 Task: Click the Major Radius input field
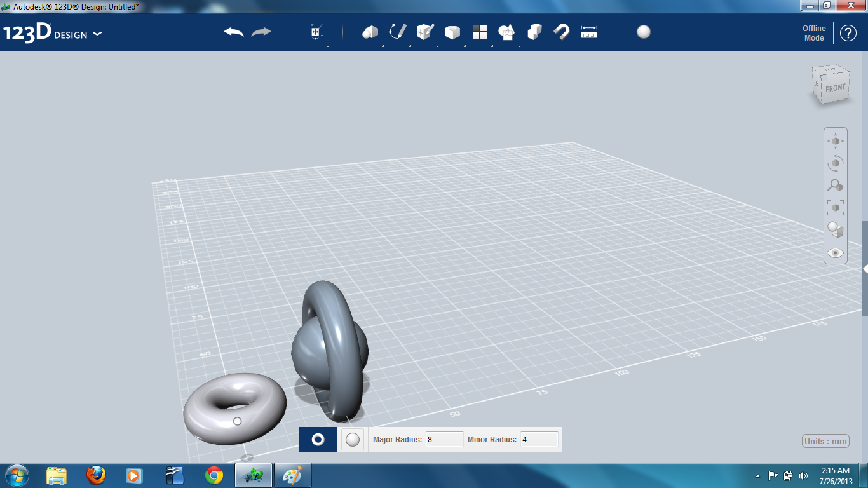(x=444, y=438)
